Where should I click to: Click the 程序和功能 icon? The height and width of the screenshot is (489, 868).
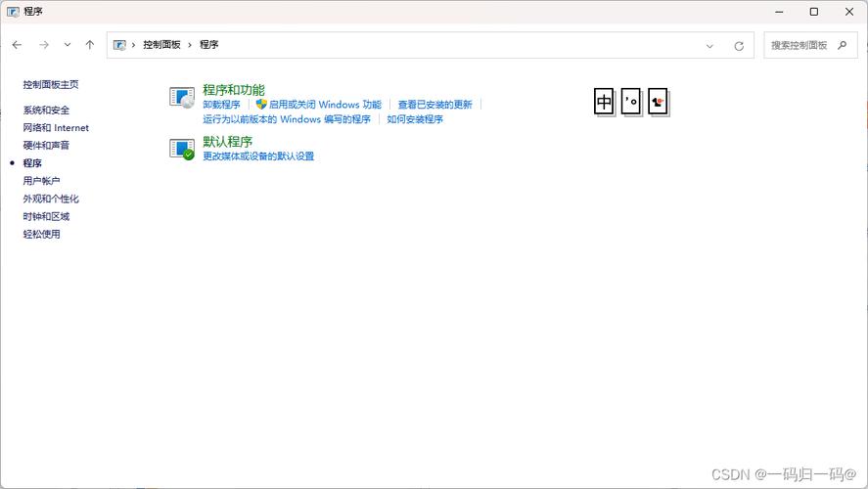point(182,98)
